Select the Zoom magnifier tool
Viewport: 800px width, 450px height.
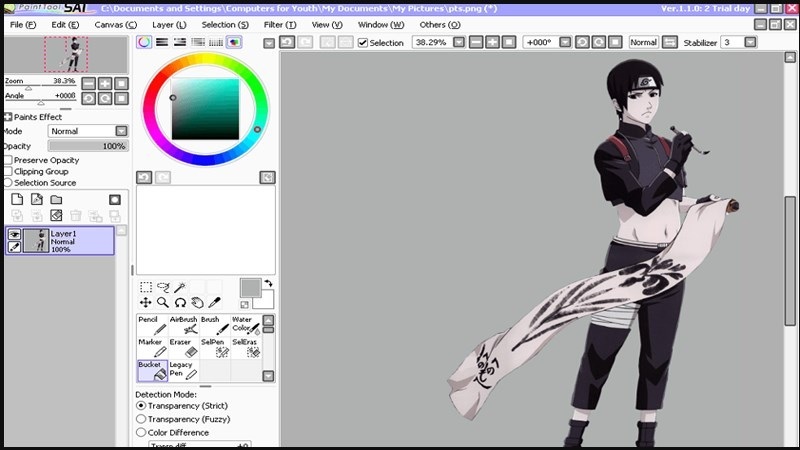coord(163,303)
